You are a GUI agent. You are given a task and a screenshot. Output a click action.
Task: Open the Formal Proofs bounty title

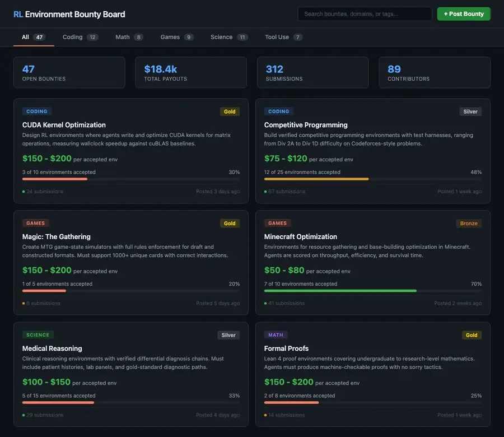[x=286, y=348]
